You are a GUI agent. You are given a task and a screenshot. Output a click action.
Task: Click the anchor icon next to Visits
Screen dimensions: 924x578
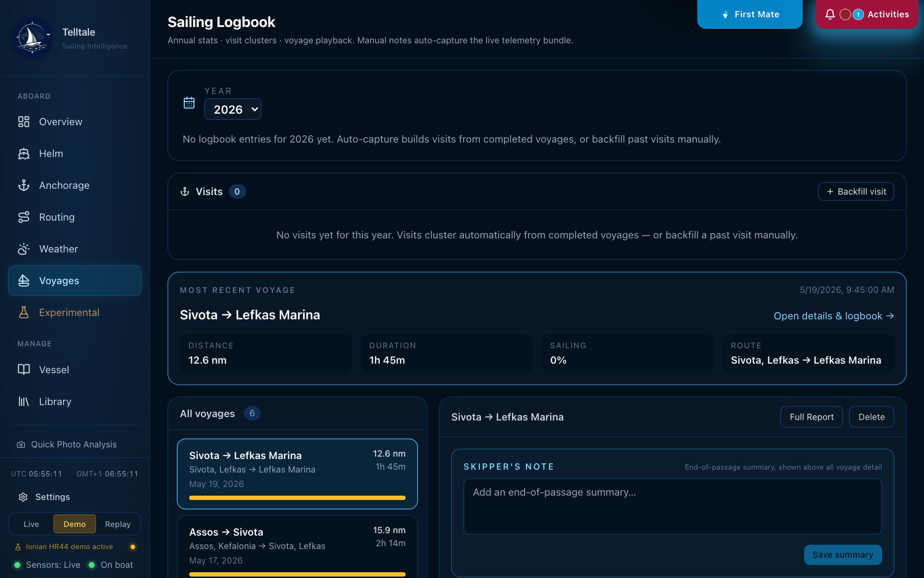pos(185,192)
